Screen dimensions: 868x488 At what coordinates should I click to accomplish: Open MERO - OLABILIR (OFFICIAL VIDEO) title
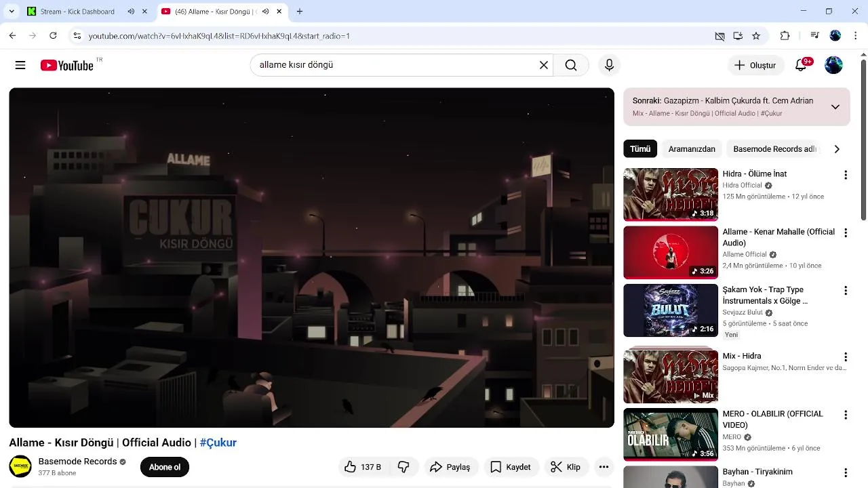[x=773, y=420]
